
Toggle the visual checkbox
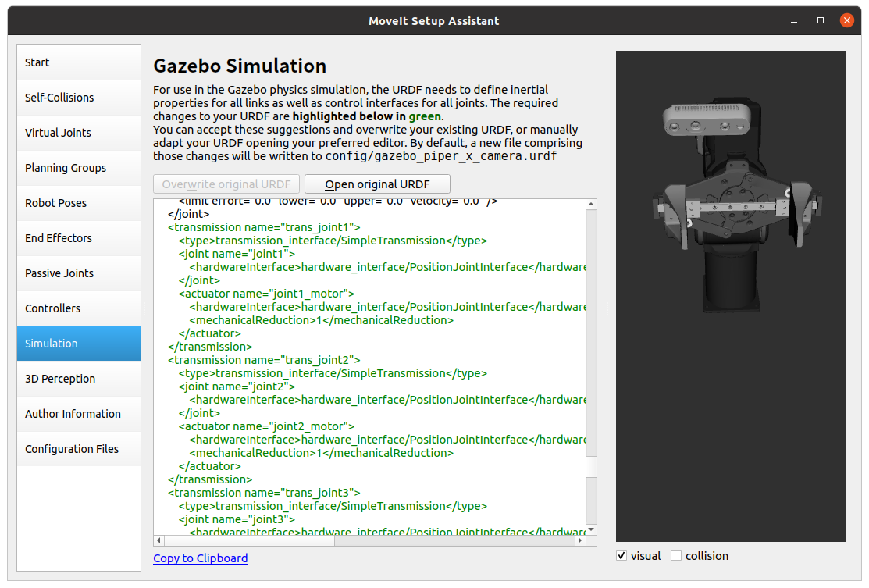pyautogui.click(x=621, y=555)
